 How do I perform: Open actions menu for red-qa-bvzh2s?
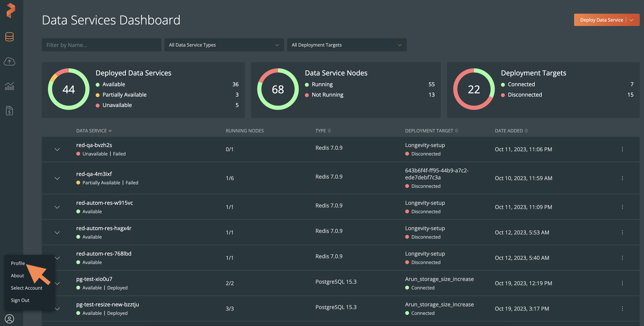click(x=622, y=149)
